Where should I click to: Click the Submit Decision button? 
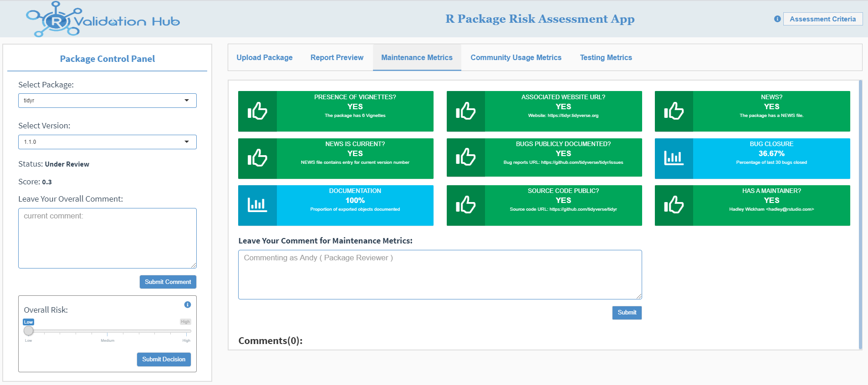tap(164, 360)
